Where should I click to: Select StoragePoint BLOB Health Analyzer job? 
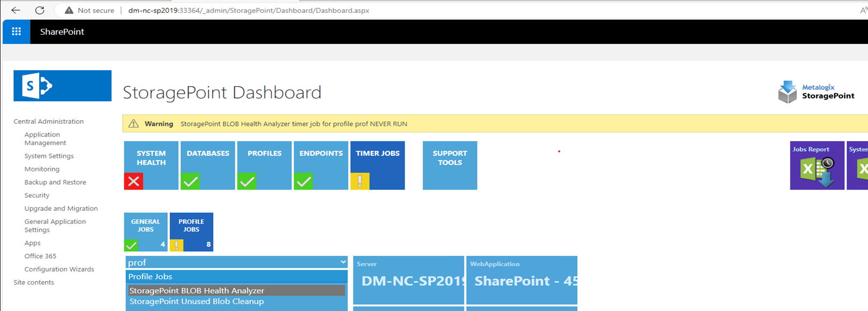point(237,291)
